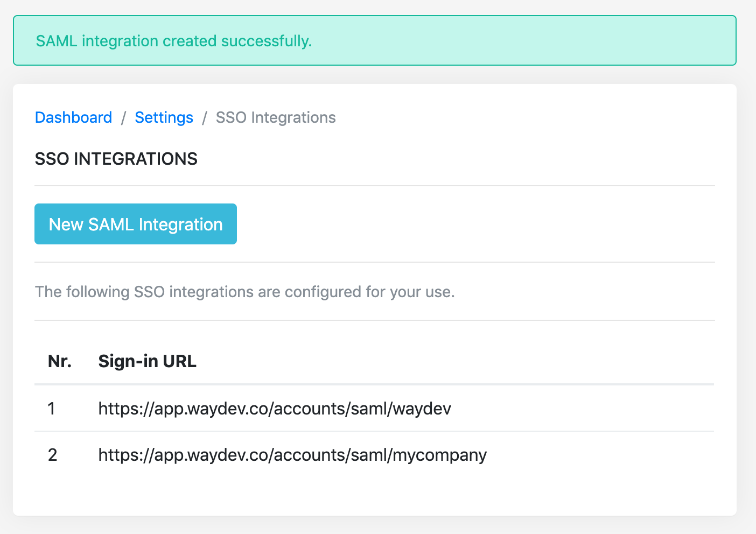Click the 'following SSO integrations are configured' text

(x=244, y=292)
